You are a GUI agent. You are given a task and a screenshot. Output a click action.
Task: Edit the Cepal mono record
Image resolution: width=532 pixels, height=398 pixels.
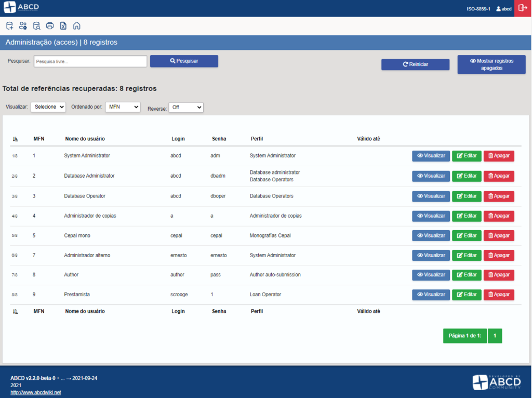coord(467,235)
